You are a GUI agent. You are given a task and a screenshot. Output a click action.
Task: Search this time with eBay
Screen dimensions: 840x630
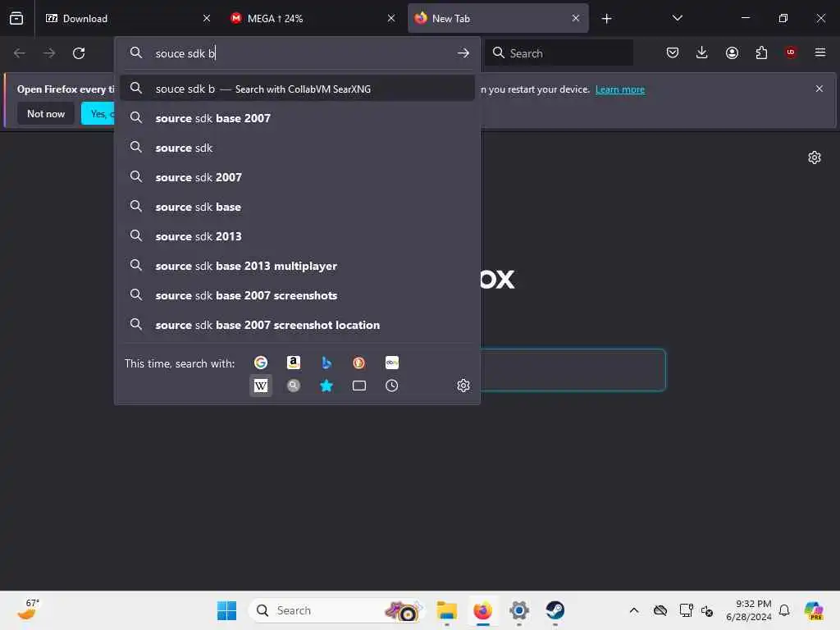(391, 363)
